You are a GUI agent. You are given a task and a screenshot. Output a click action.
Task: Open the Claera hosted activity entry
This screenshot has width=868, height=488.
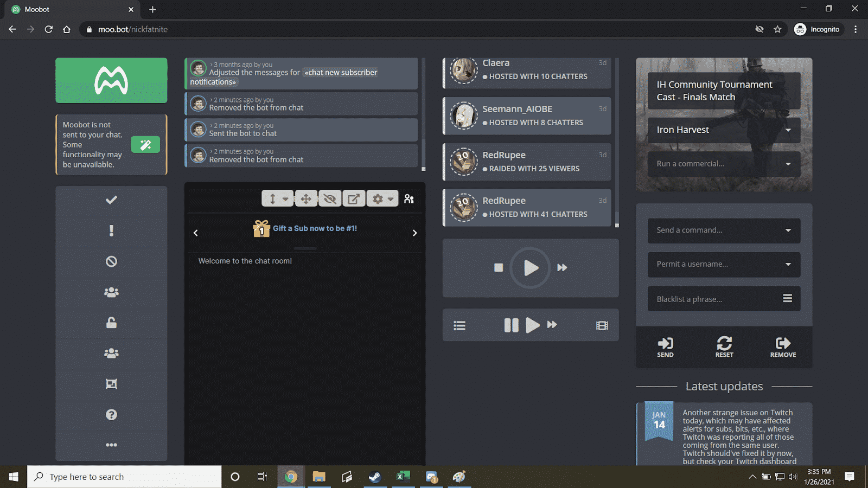pyautogui.click(x=527, y=73)
